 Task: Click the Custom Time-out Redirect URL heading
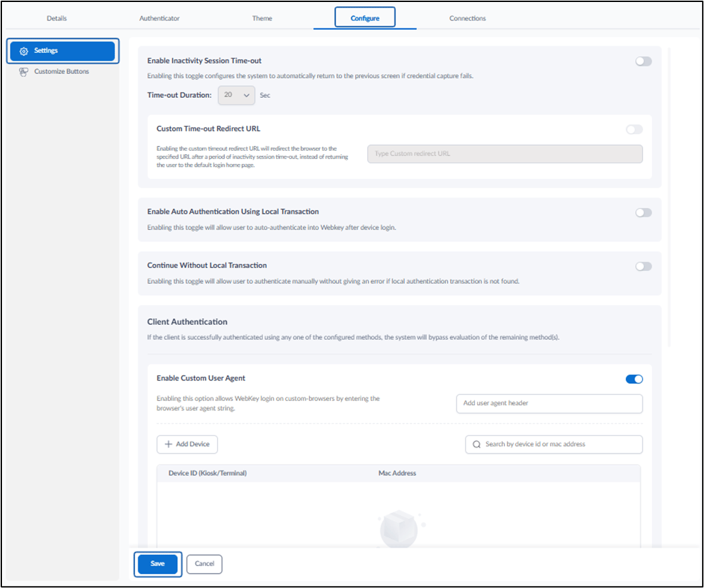pos(208,129)
